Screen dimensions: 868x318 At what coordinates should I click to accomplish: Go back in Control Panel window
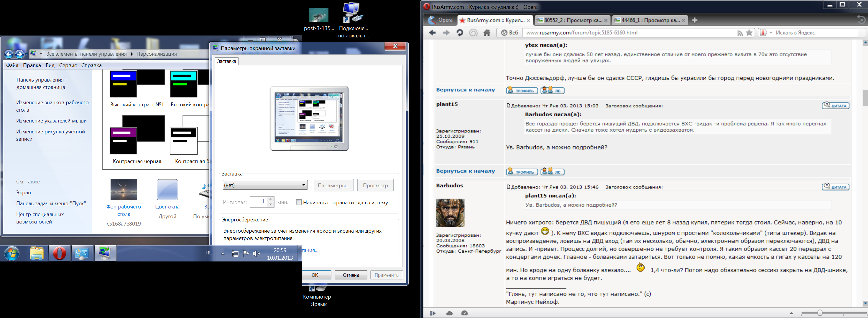(x=9, y=54)
